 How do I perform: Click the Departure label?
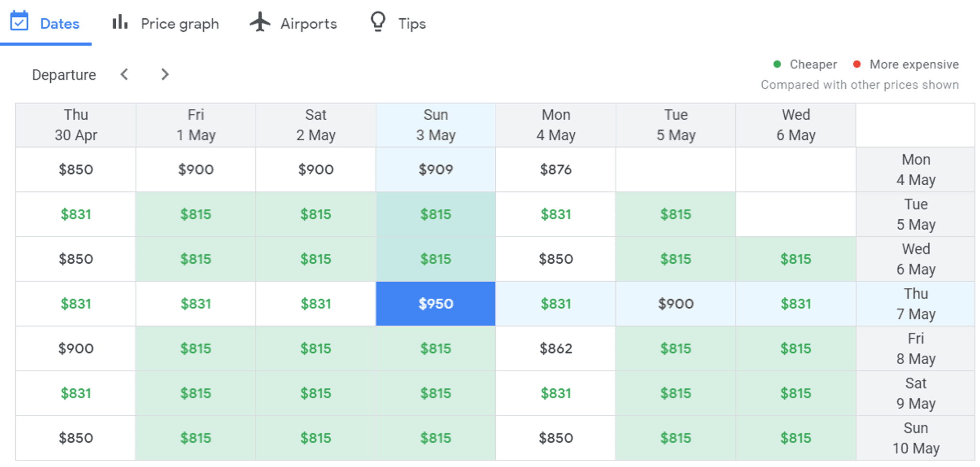coord(64,75)
